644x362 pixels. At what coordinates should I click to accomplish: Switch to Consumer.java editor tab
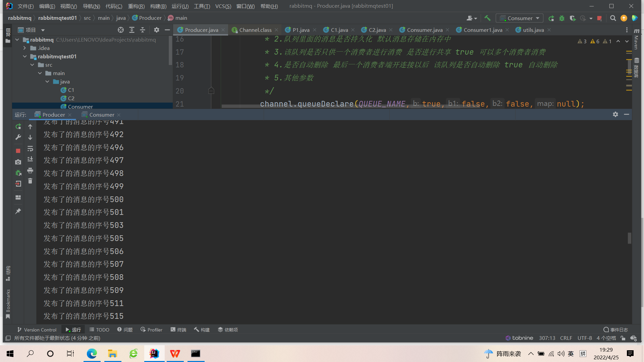click(x=424, y=30)
